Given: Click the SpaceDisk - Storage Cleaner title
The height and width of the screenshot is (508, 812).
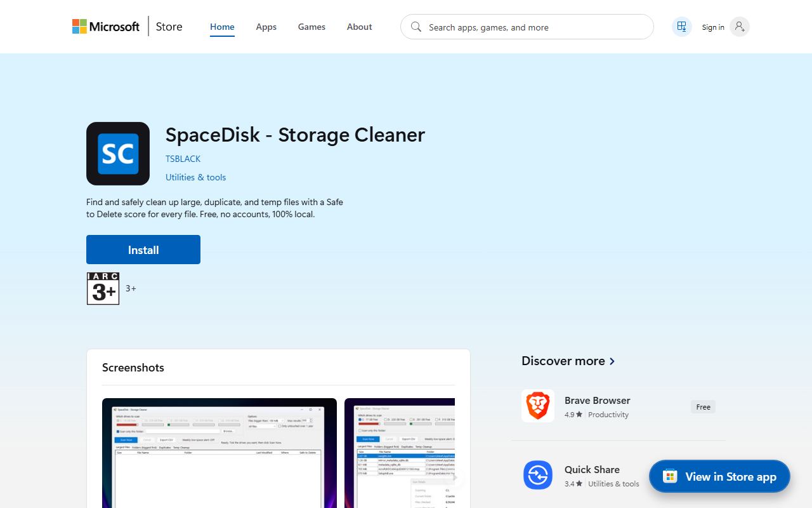Looking at the screenshot, I should 295,135.
